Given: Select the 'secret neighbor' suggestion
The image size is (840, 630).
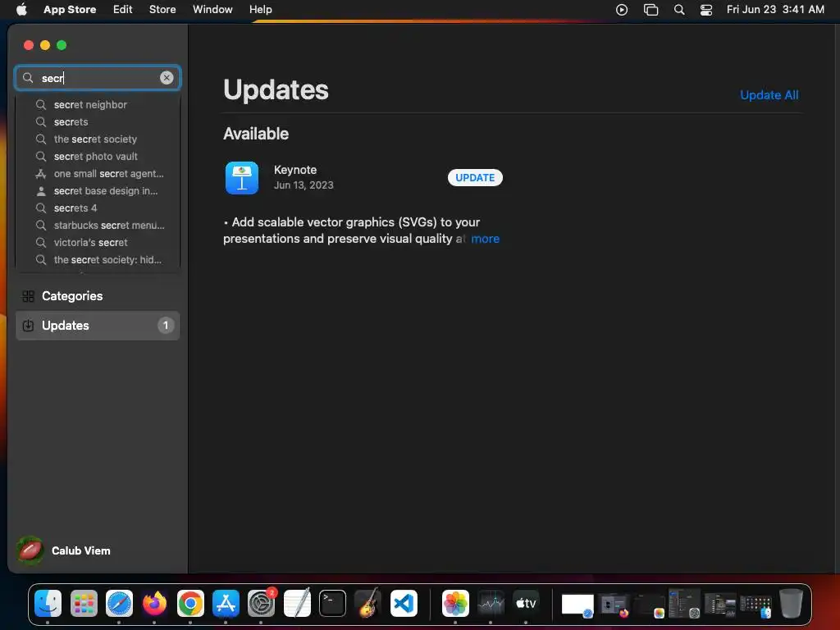Looking at the screenshot, I should (98, 104).
